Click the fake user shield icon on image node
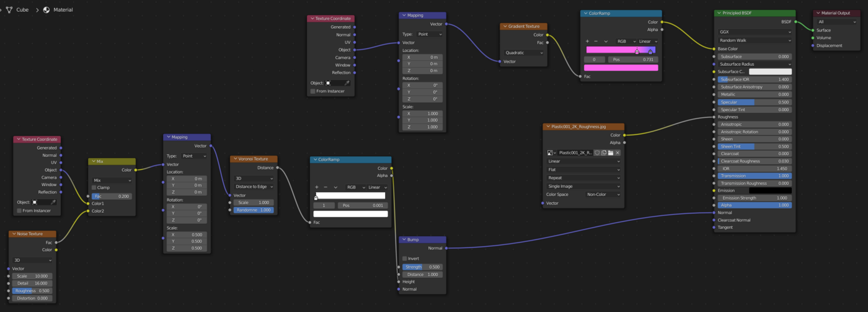 597,153
